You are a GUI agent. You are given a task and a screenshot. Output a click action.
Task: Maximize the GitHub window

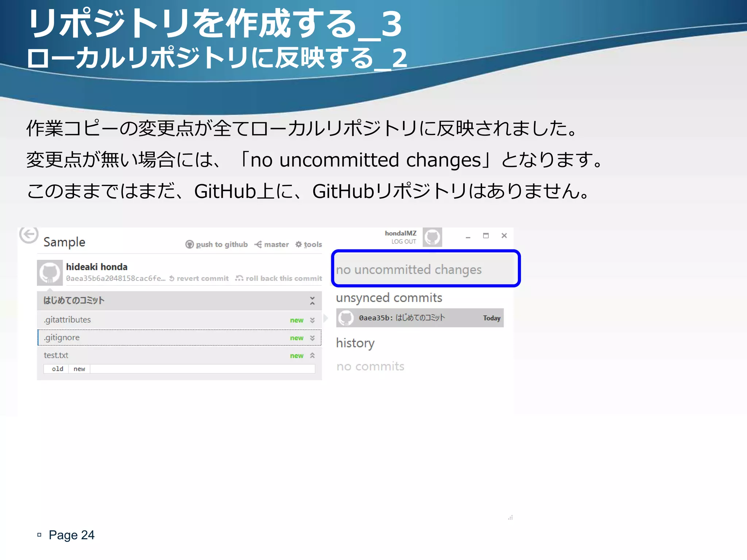[x=486, y=236]
